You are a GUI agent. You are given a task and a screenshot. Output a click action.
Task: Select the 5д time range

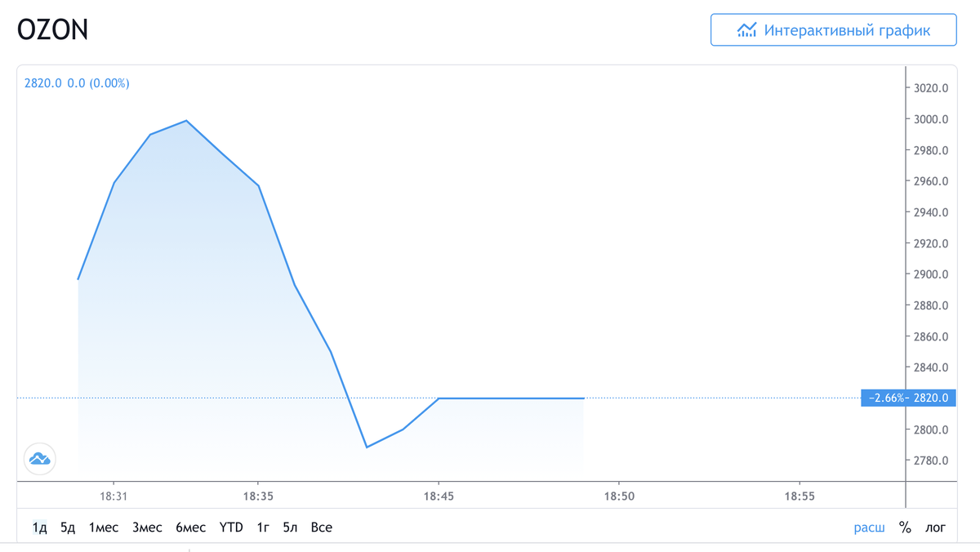coord(68,528)
